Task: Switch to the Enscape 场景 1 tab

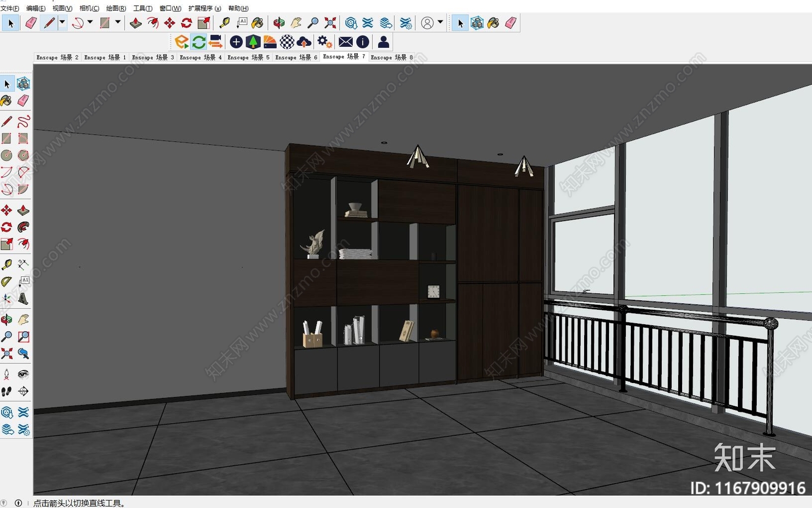Action: tap(105, 57)
